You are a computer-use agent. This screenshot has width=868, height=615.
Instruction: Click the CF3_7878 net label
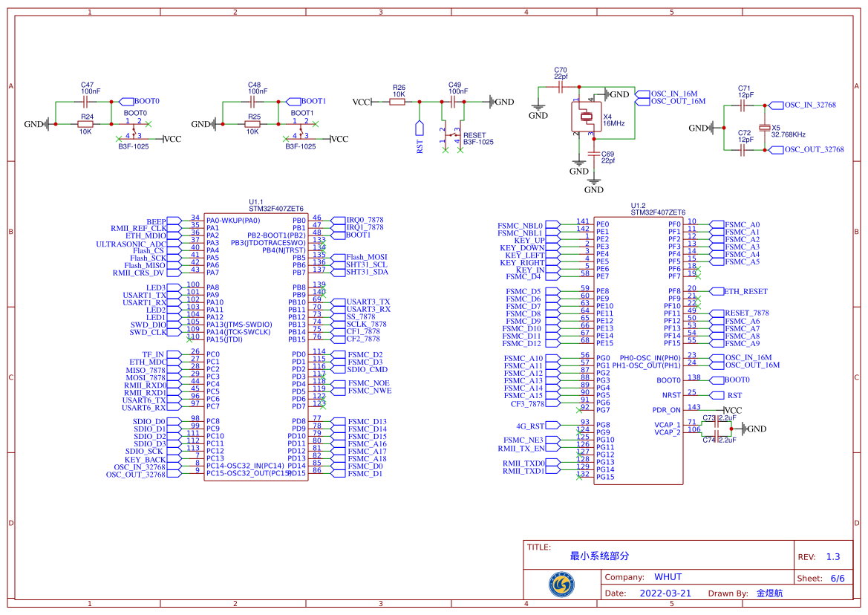pos(527,403)
